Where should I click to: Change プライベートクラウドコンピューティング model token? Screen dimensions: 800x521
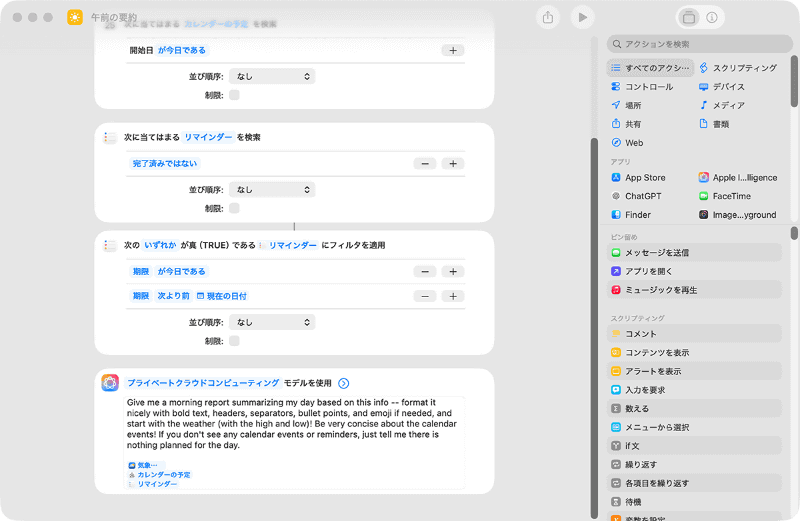tap(203, 383)
